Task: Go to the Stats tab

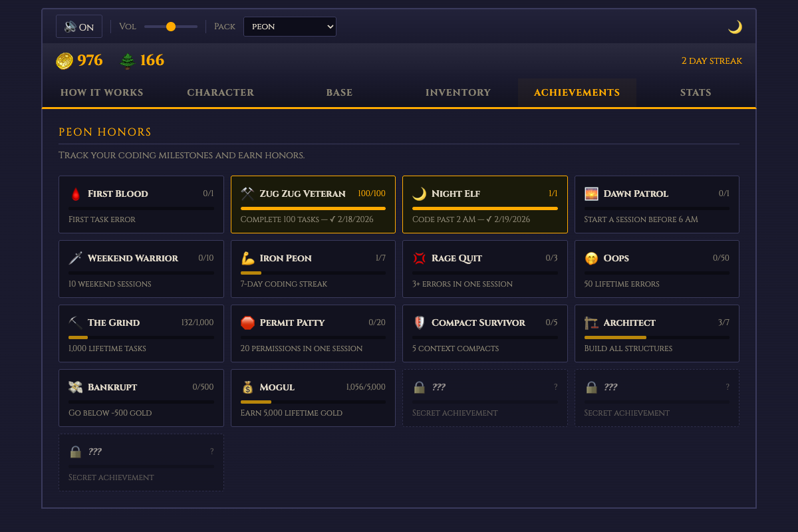Action: pos(696,93)
